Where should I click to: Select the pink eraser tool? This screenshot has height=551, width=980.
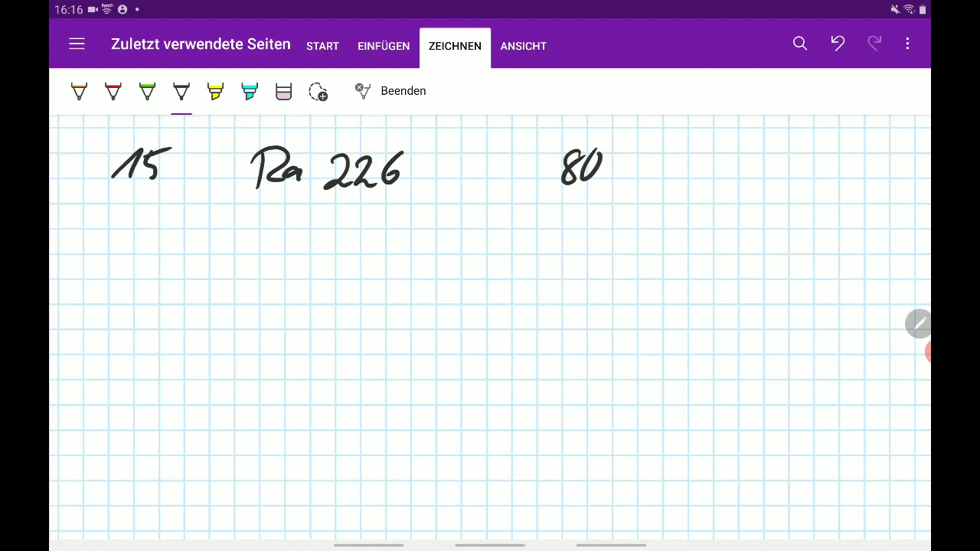click(x=283, y=92)
